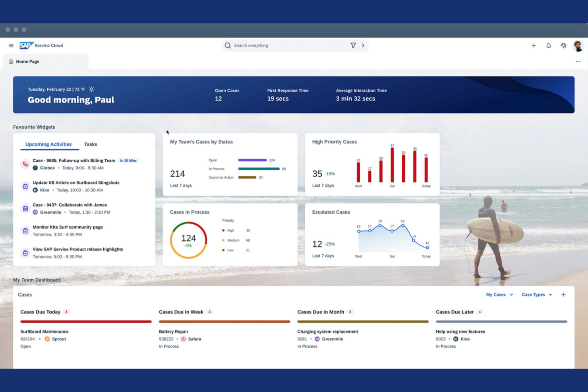Open notifications via the bell icon
Screen dimensions: 588x392
click(x=549, y=45)
